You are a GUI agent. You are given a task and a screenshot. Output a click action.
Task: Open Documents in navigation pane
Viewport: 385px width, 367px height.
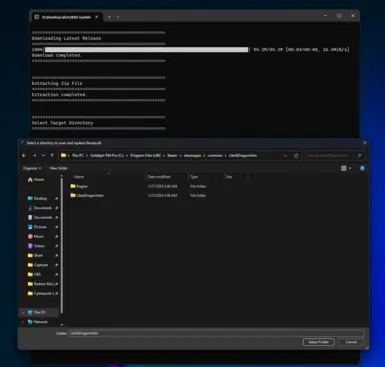pyautogui.click(x=40, y=217)
